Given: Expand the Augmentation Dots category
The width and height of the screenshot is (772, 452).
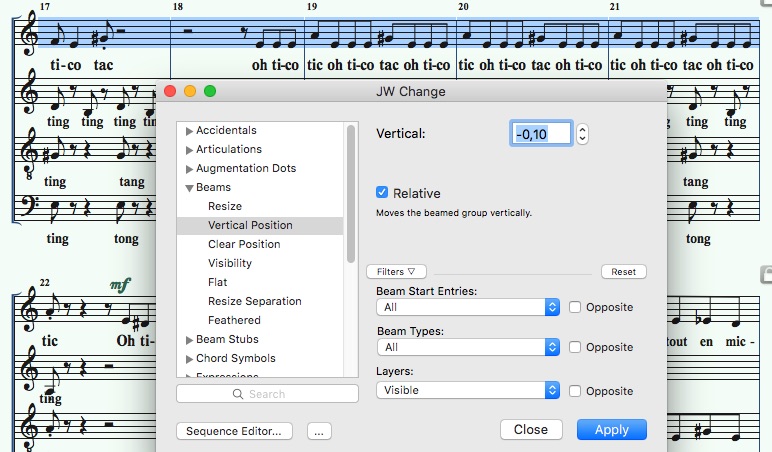Looking at the screenshot, I should [x=189, y=169].
